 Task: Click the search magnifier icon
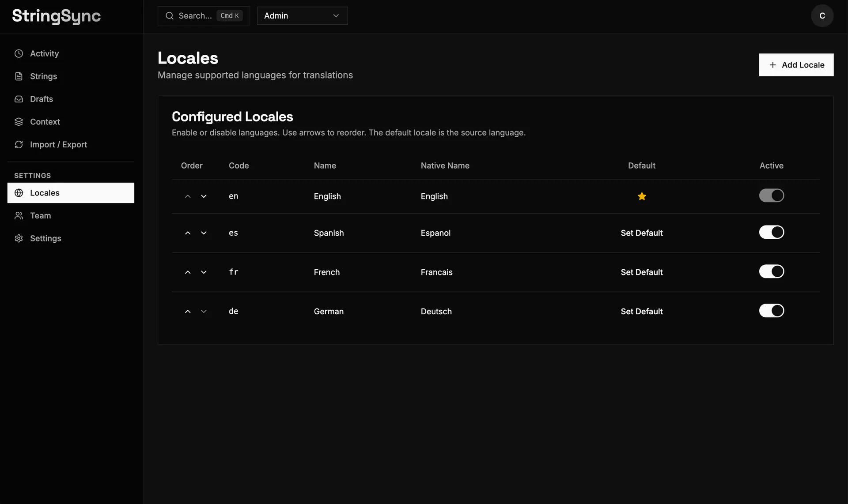coord(170,16)
